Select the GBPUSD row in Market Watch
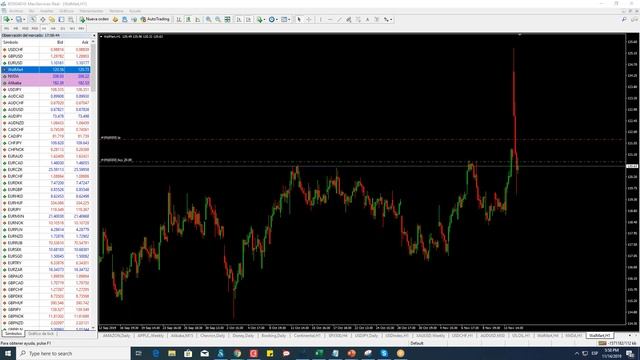Image resolution: width=640 pixels, height=360 pixels. 46,56
